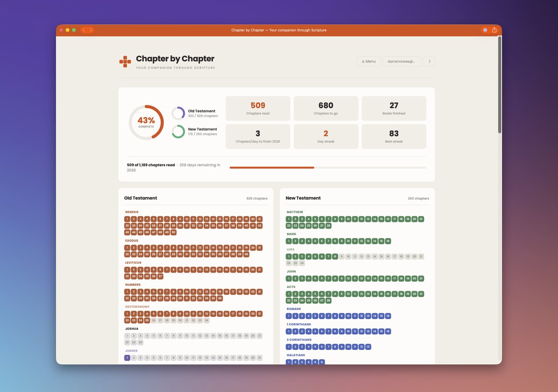Image resolution: width=558 pixels, height=392 pixels.
Task: Click the ROMANS book heading
Action: pos(294,309)
